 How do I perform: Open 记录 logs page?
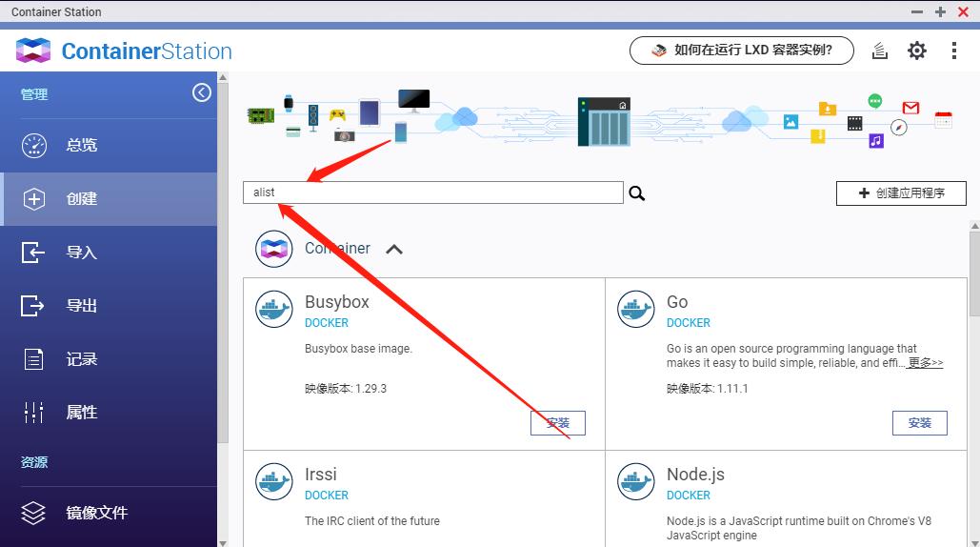point(109,359)
